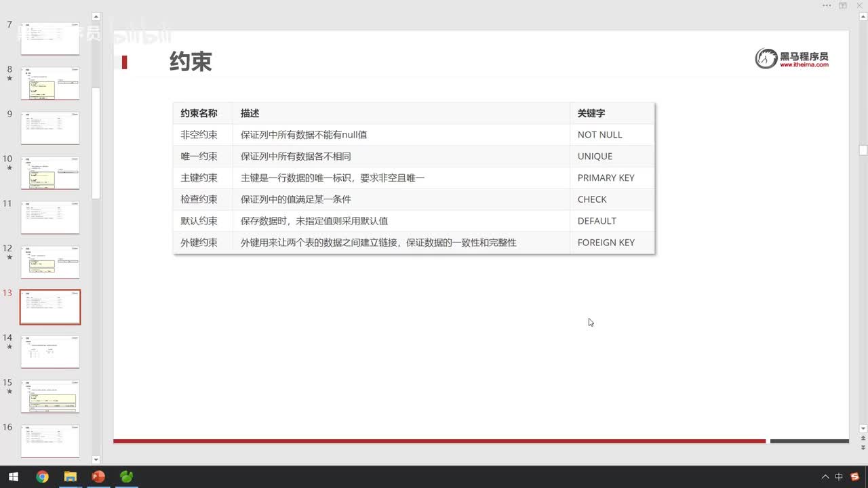Click the 黑马程序员 itheima logo on the slide
The height and width of the screenshot is (488, 868).
point(792,58)
